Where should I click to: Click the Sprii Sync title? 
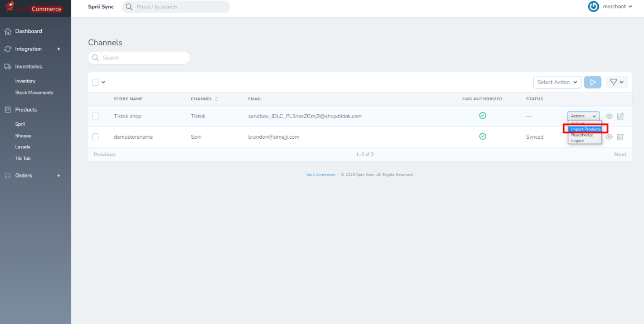pos(101,7)
